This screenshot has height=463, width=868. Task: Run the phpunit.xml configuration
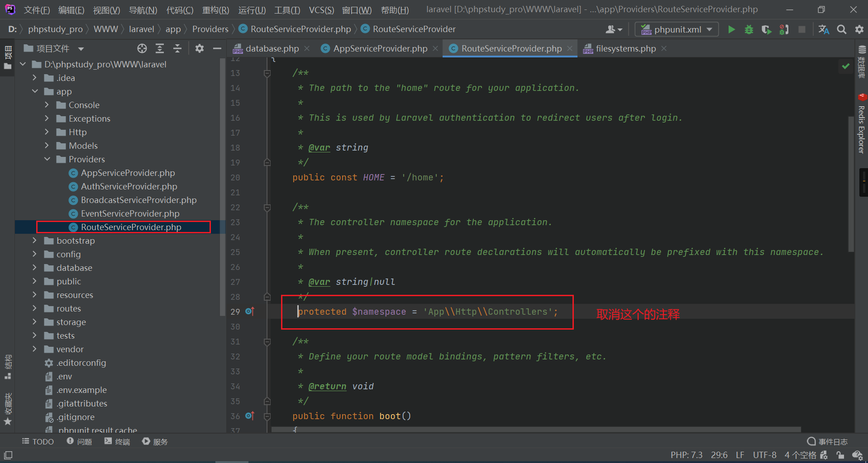point(731,29)
